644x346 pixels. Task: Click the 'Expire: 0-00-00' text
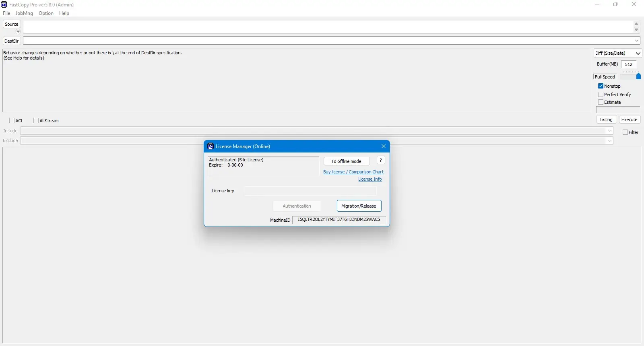click(x=226, y=165)
